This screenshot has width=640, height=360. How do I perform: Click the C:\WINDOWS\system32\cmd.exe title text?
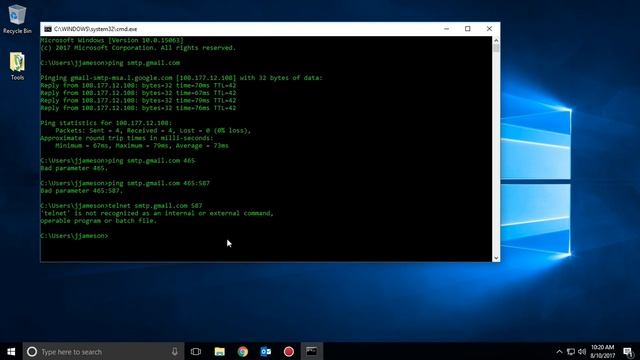pos(96,29)
